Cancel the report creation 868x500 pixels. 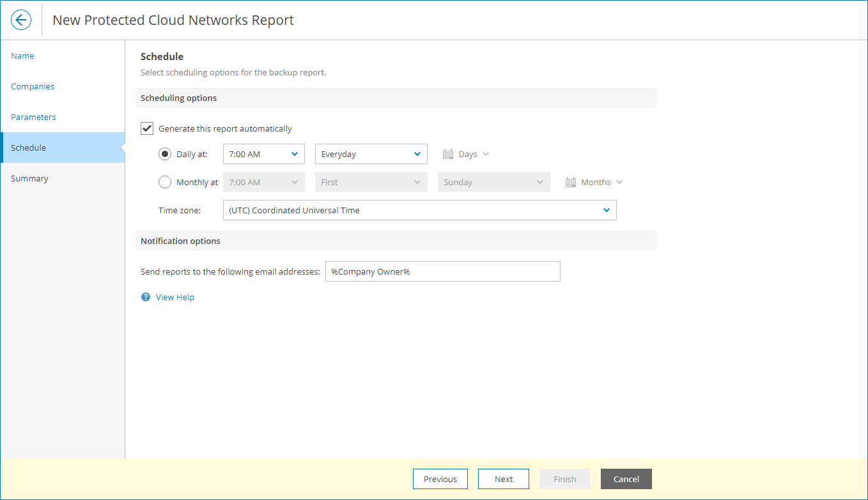point(626,479)
